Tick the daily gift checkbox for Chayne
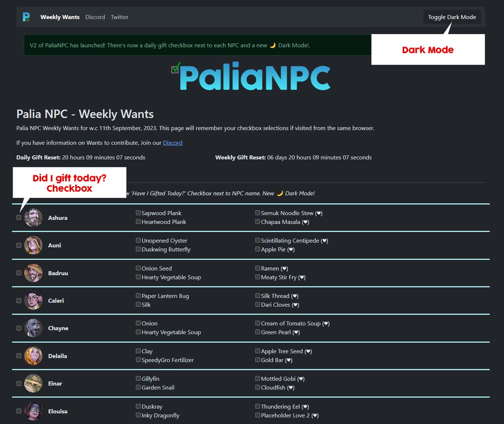The width and height of the screenshot is (504, 424). [x=19, y=328]
